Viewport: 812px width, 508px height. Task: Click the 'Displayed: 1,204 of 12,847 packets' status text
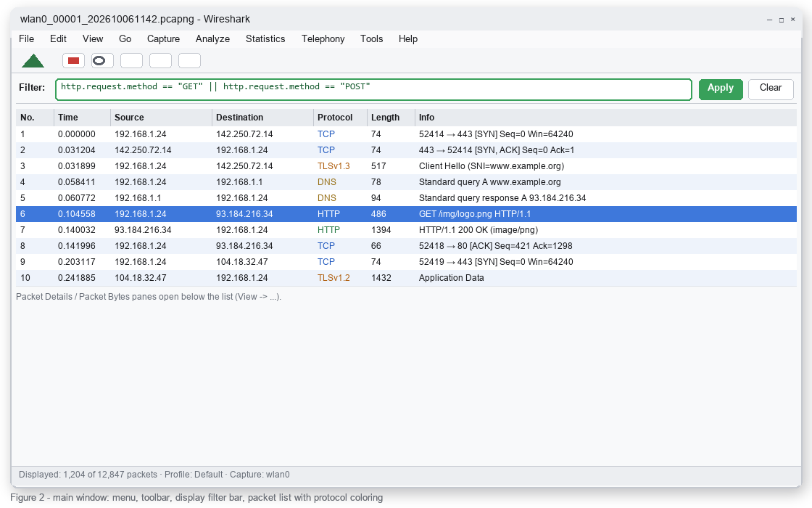pos(88,475)
